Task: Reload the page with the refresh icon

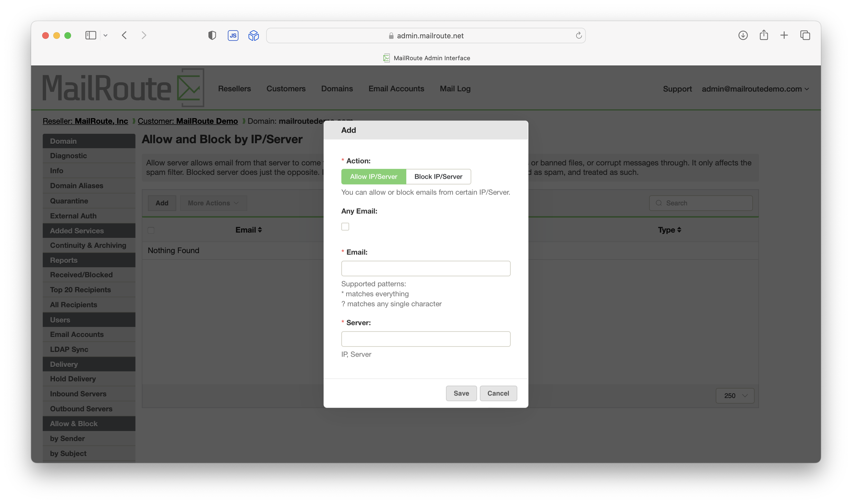Action: (x=579, y=35)
